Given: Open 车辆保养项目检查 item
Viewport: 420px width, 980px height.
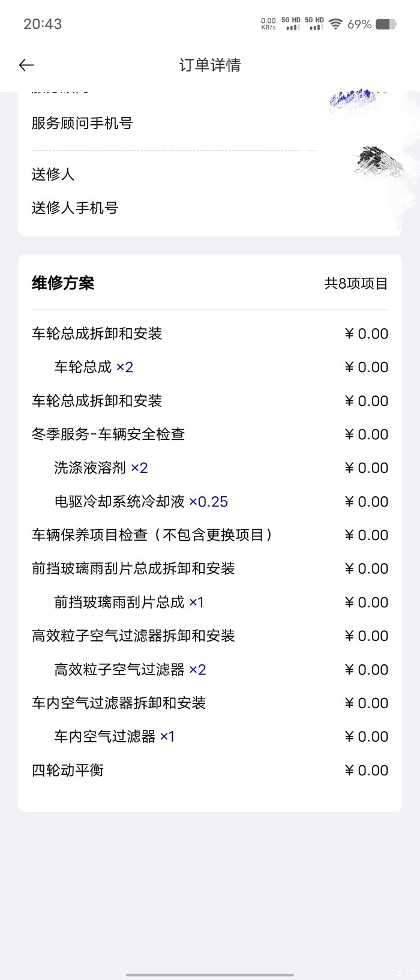Looking at the screenshot, I should pos(152,535).
